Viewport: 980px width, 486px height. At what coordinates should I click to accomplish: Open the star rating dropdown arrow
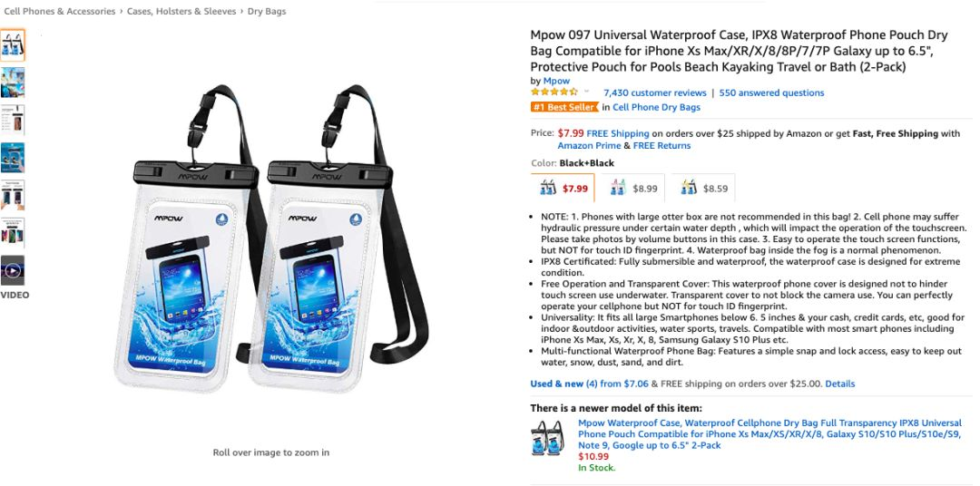point(587,92)
